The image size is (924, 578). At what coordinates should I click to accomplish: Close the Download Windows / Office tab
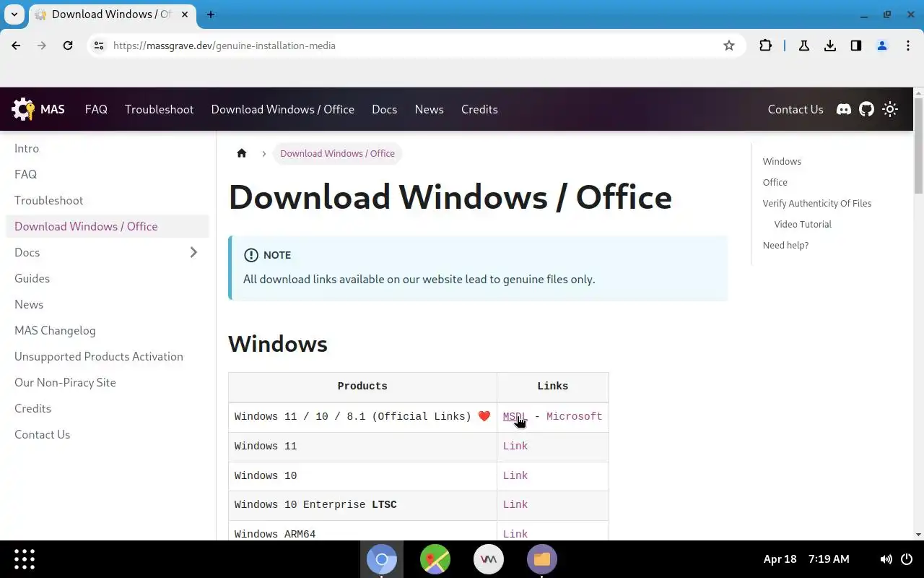185,14
